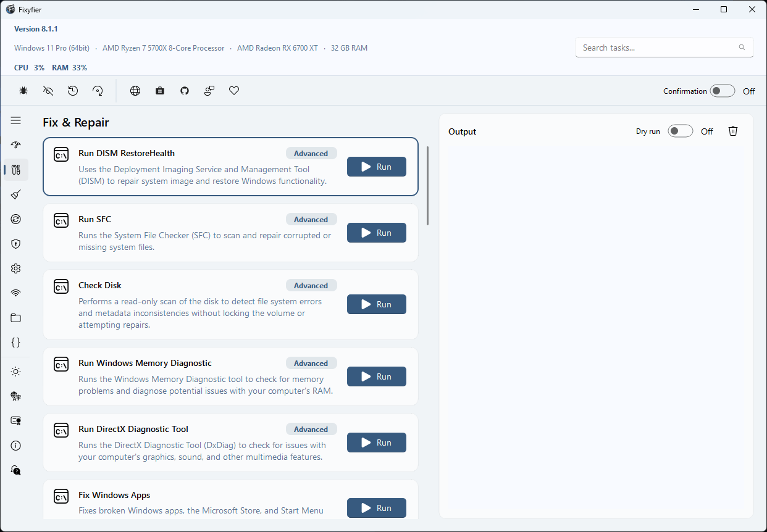The height and width of the screenshot is (532, 767).
Task: Open the help question chat icon
Action: pos(16,470)
